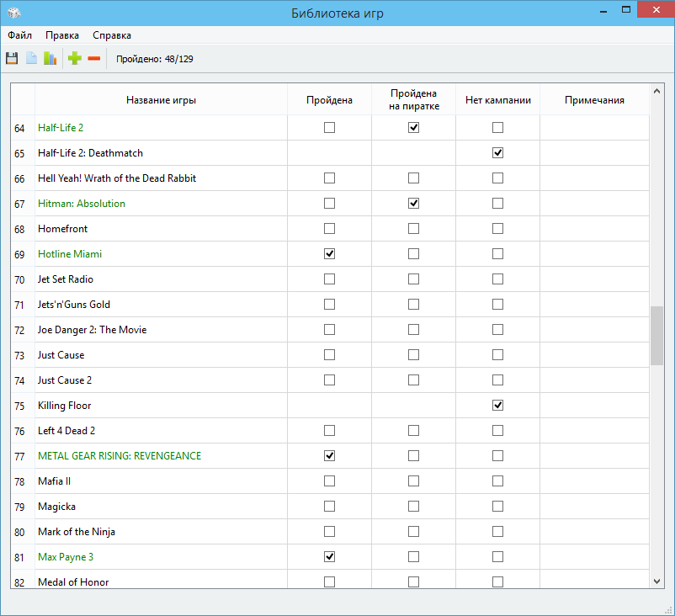The width and height of the screenshot is (675, 616).
Task: Remove a game with the red minus
Action: click(x=94, y=58)
